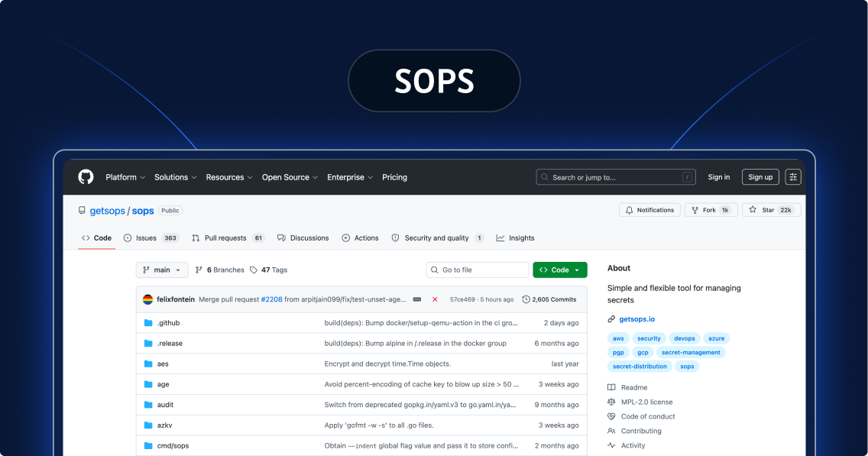Open the aes folder
Screen dimensions: 868x456
point(163,364)
